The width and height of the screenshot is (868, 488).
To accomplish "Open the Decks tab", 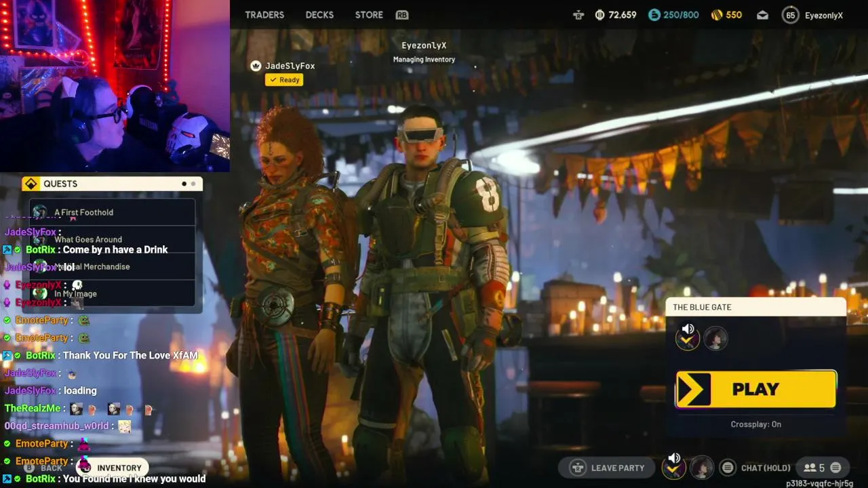I will click(319, 15).
